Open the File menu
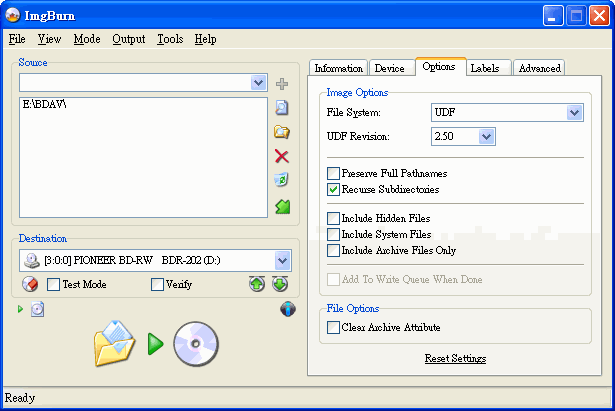This screenshot has height=411, width=615. (x=17, y=39)
